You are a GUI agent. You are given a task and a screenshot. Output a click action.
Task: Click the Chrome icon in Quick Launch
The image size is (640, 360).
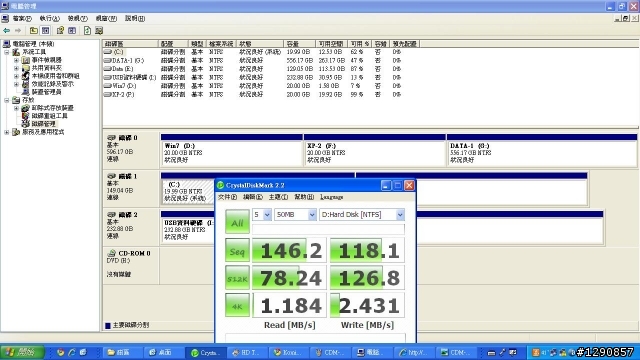(60, 352)
